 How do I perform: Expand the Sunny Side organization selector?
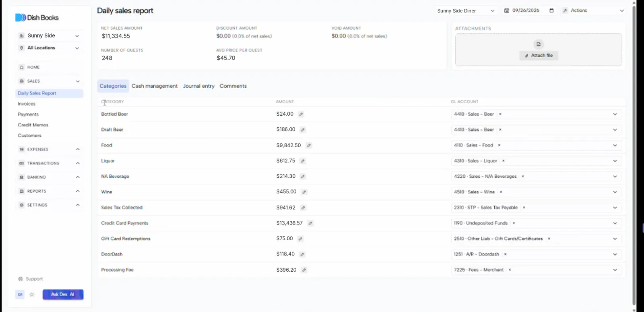click(49, 35)
